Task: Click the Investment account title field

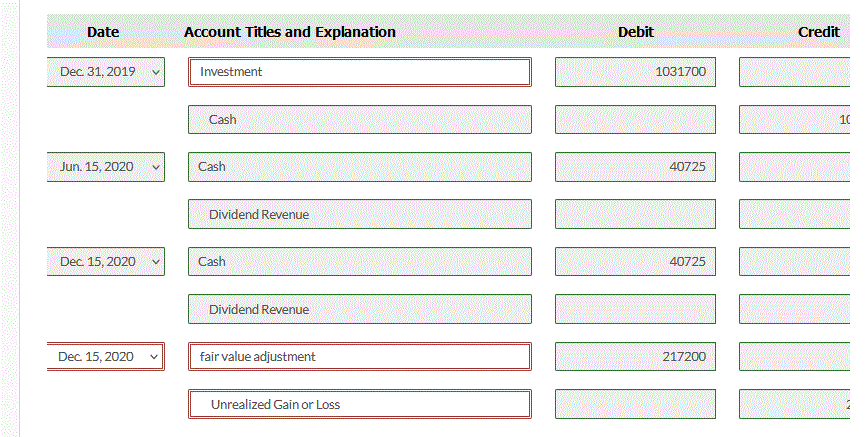Action: pos(360,72)
